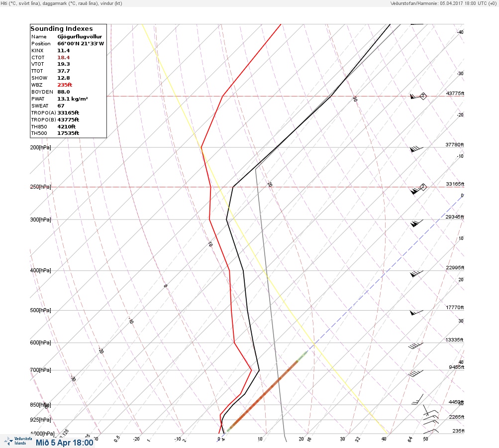Click the wind barb at 500 hPa
The width and height of the screenshot is (499, 448).
point(416,313)
